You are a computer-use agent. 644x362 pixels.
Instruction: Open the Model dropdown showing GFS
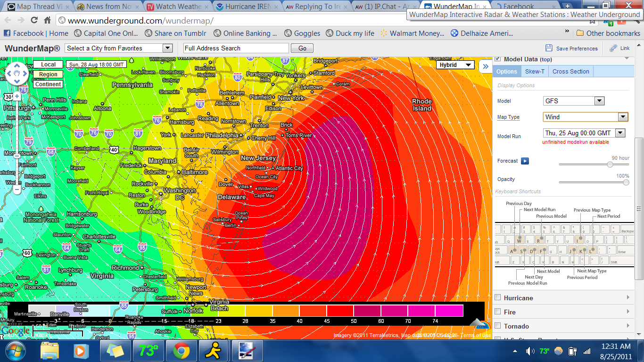(574, 101)
